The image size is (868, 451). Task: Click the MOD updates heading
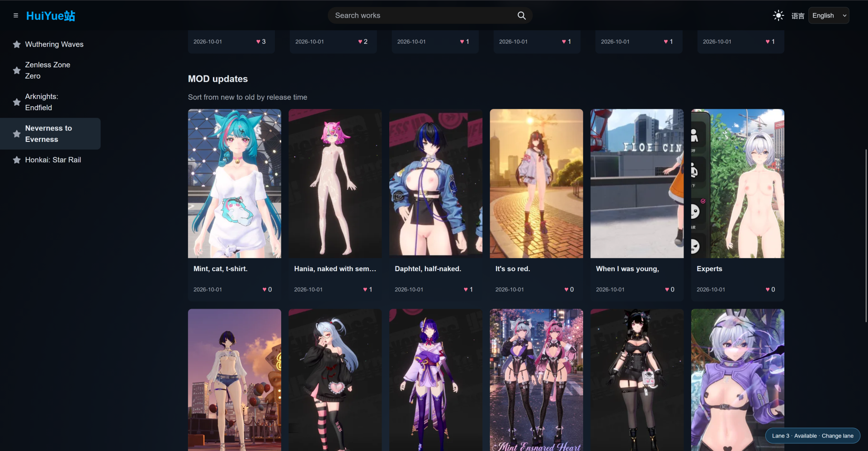click(218, 79)
